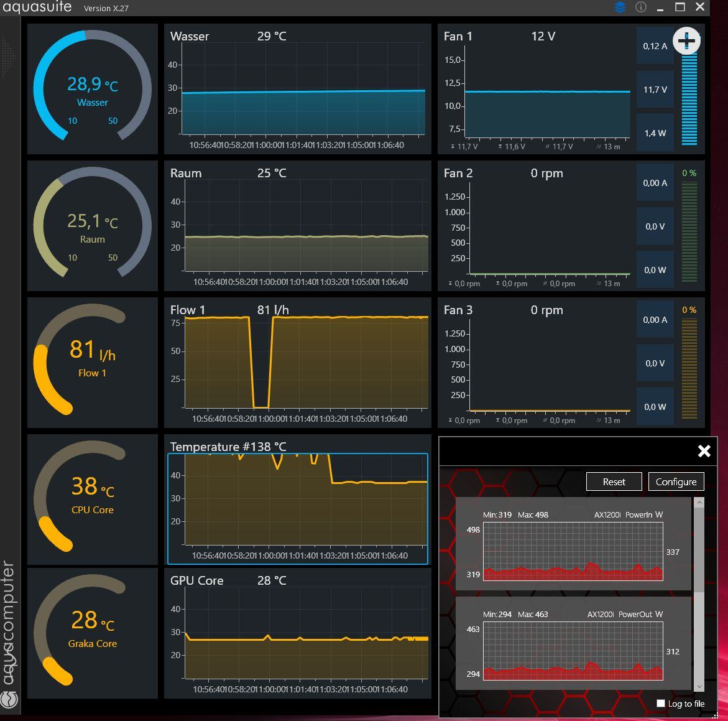The height and width of the screenshot is (721, 728).
Task: Click the Fan 2 0,0 V value box
Action: [x=655, y=226]
